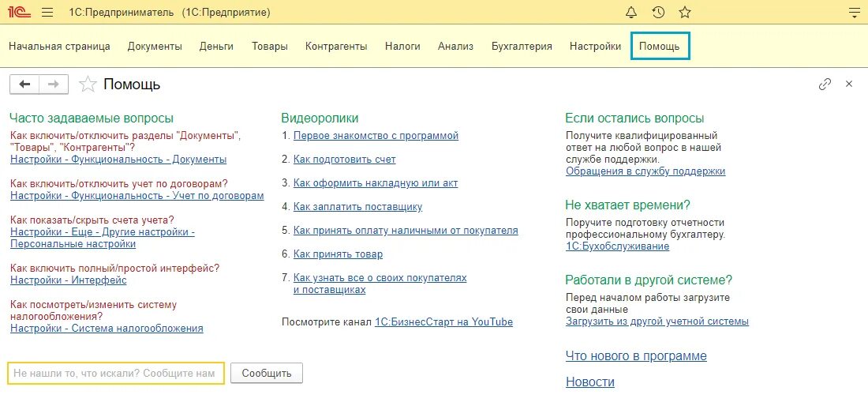Image resolution: width=868 pixels, height=406 pixels.
Task: Open the Товары section
Action: pos(270,47)
